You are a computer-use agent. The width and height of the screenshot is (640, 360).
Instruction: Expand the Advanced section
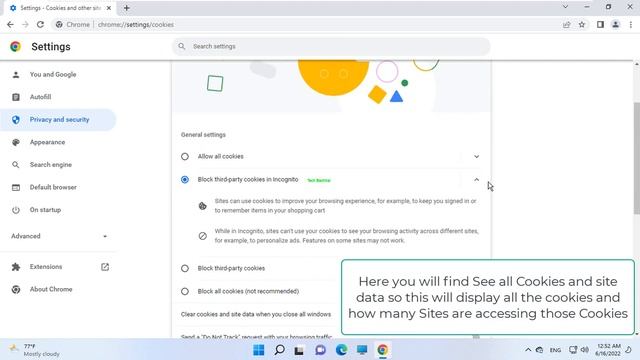click(x=58, y=236)
